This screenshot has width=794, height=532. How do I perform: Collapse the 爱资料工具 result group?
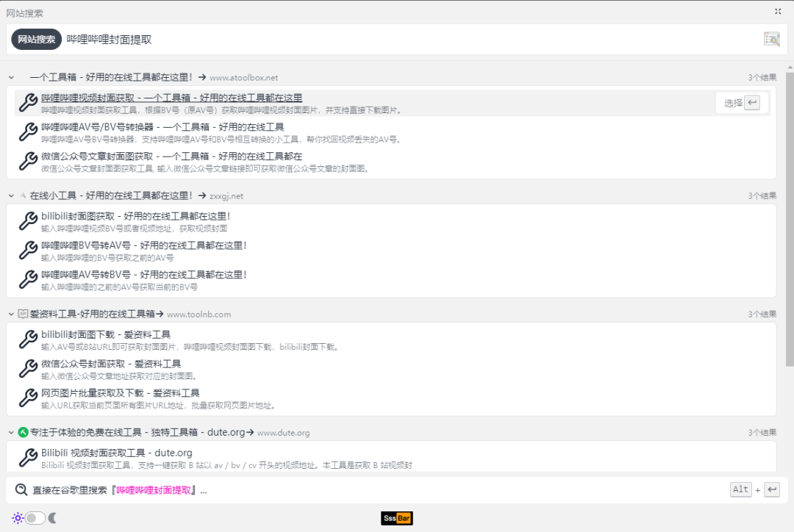(11, 314)
